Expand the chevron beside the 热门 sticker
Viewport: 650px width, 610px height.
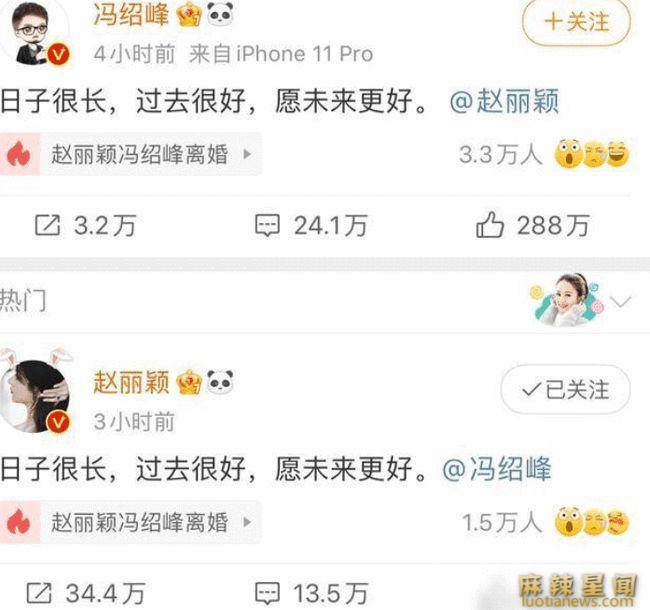tap(621, 302)
